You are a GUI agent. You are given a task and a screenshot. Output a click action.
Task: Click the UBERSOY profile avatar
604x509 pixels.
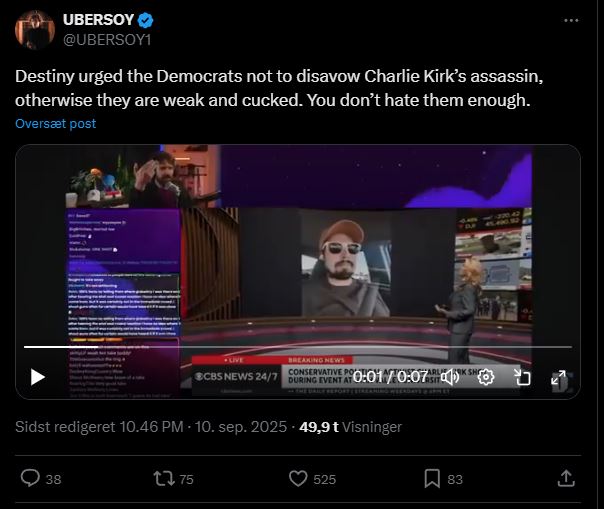click(x=35, y=30)
